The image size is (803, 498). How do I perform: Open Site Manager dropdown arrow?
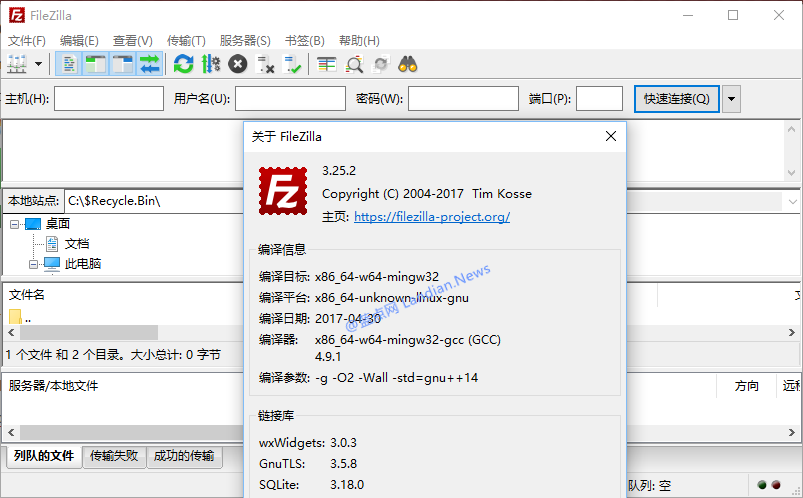pos(38,64)
